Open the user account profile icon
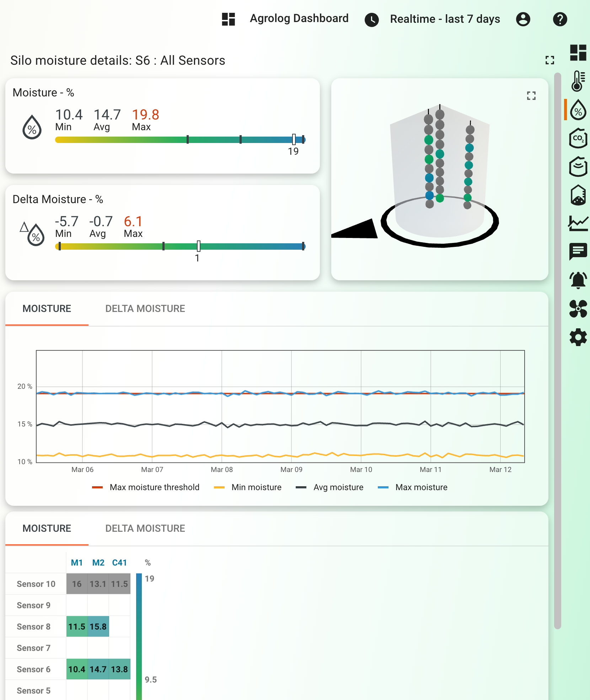This screenshot has width=590, height=700. [522, 19]
